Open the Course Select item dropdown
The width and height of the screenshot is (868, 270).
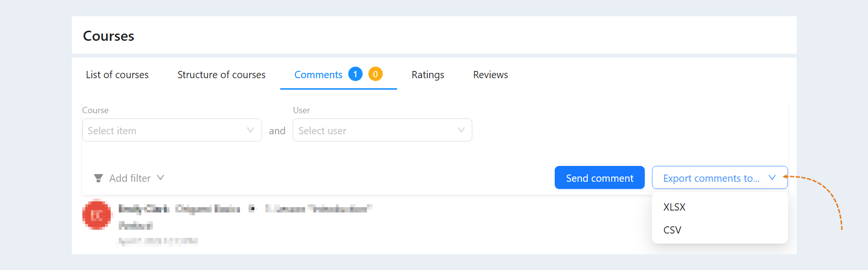pyautogui.click(x=172, y=130)
